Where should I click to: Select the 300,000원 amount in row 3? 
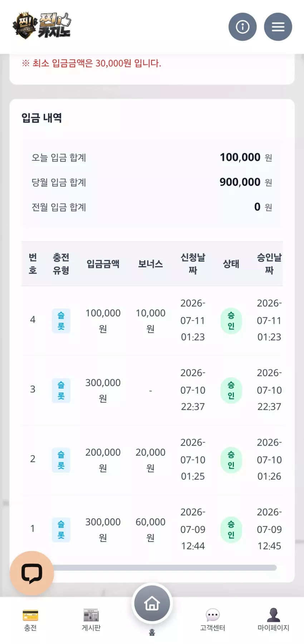[103, 390]
